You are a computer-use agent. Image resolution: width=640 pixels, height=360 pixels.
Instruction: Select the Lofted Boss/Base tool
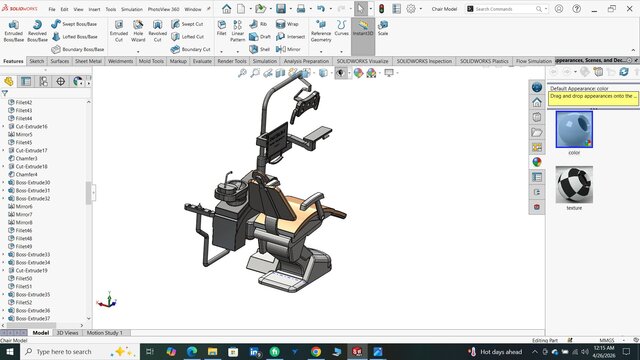[74, 37]
